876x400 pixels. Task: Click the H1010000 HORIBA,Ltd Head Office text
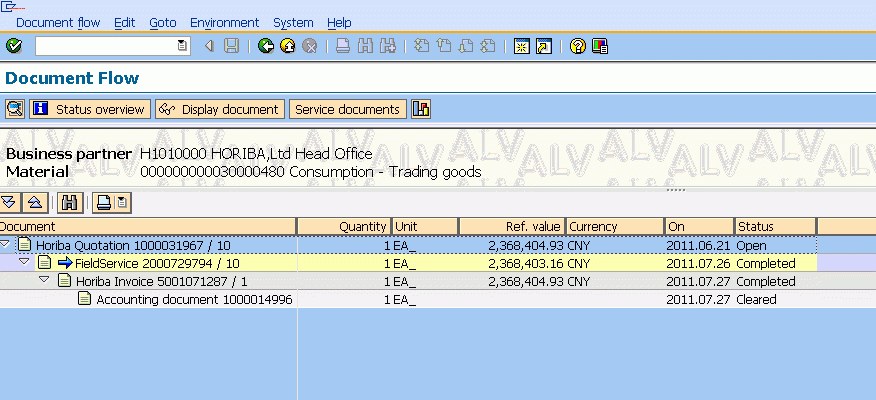pos(256,154)
